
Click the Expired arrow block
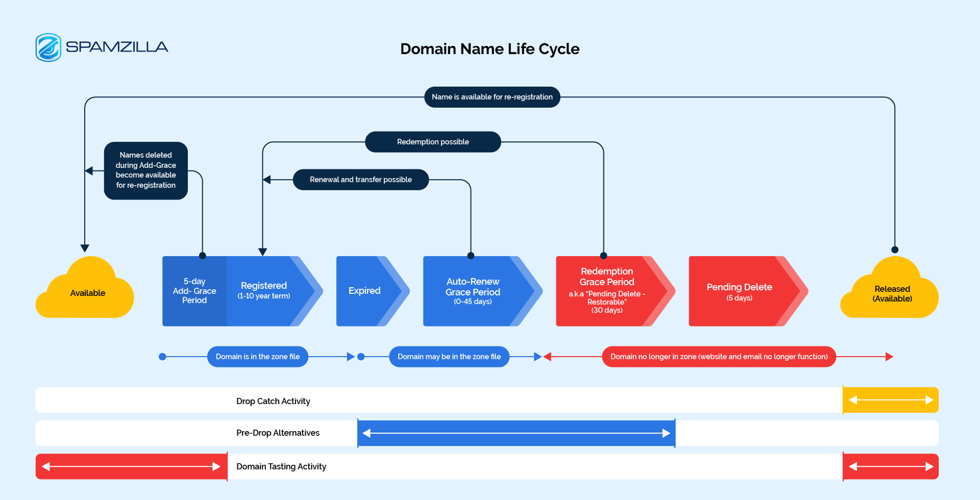372,291
